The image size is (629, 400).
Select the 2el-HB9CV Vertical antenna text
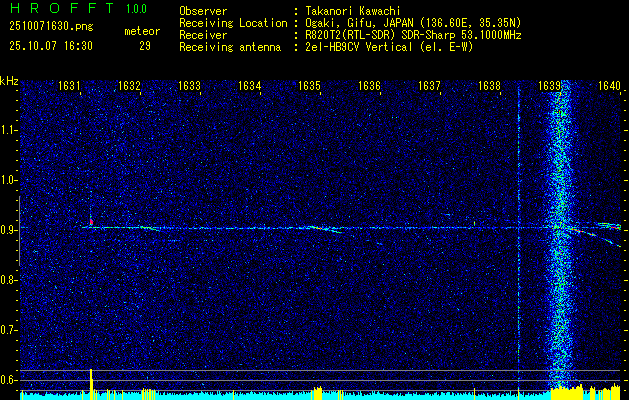[x=389, y=47]
